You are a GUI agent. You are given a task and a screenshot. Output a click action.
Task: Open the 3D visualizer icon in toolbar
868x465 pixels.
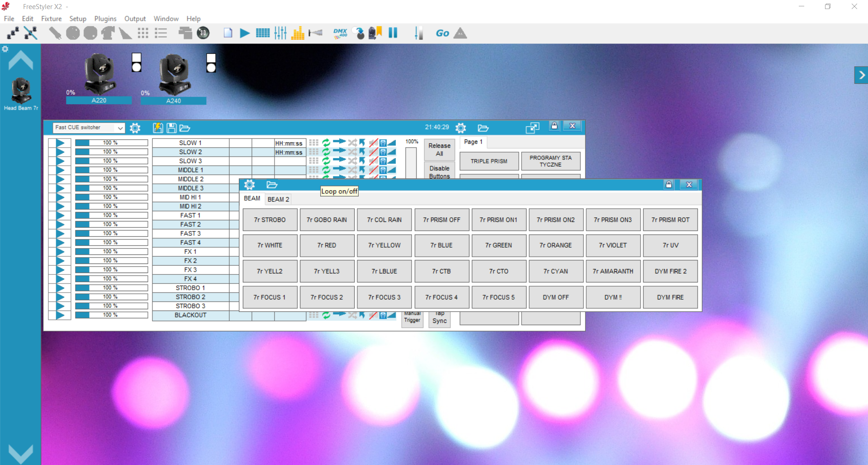coord(203,33)
